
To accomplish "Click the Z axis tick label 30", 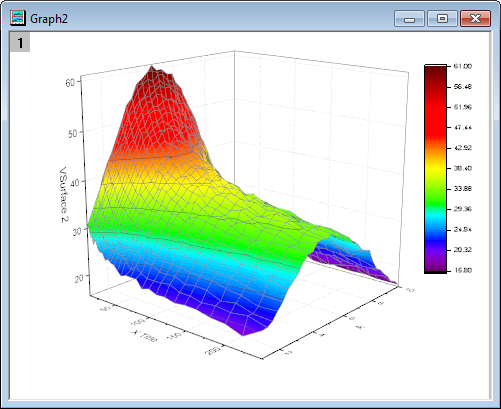I will [x=77, y=231].
